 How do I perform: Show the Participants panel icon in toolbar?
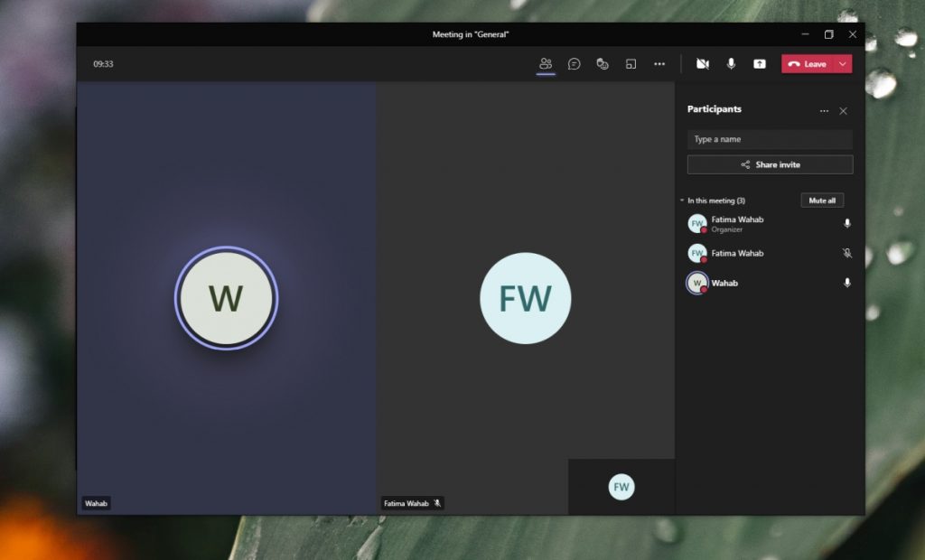tap(546, 63)
